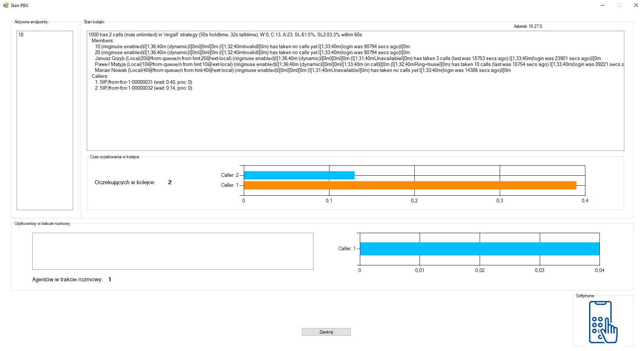Viewport: 644px width, 351px height.
Task: Click the orange Caller: 1 queue wait bar
Action: tap(410, 185)
